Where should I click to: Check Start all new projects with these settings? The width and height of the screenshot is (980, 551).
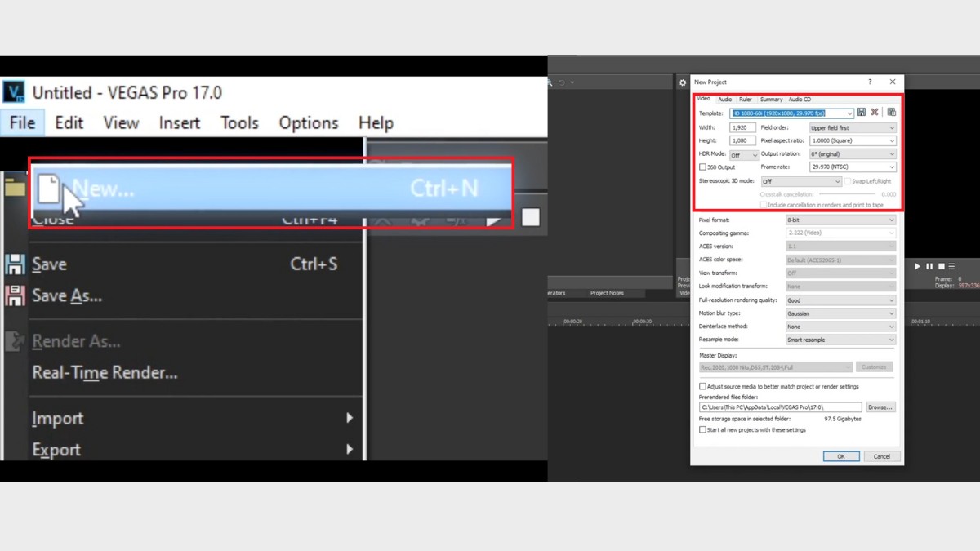click(x=702, y=430)
